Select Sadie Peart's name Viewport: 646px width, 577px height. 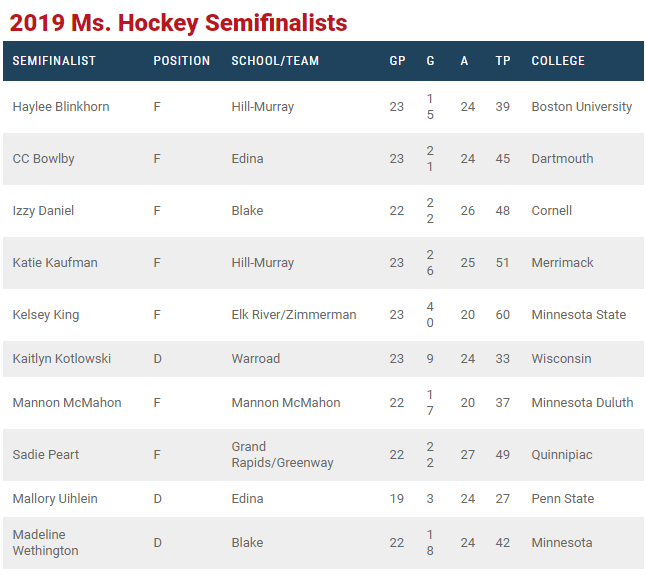click(45, 455)
